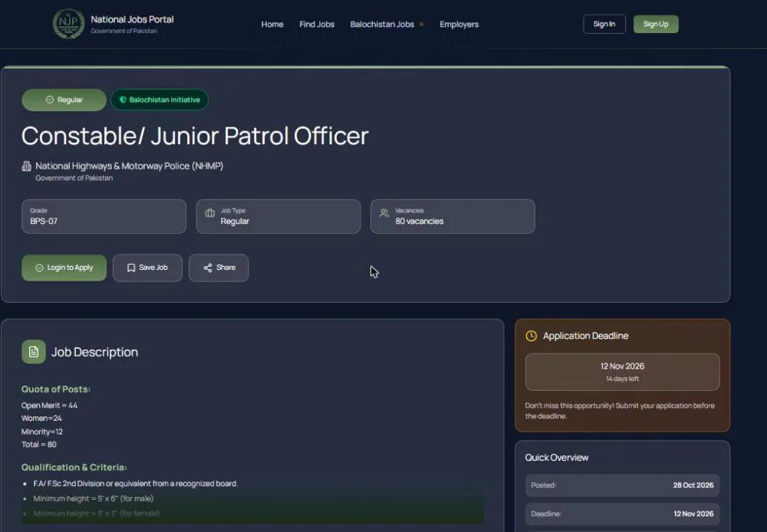Click the 80 vacancies text
This screenshot has width=767, height=532.
(420, 221)
